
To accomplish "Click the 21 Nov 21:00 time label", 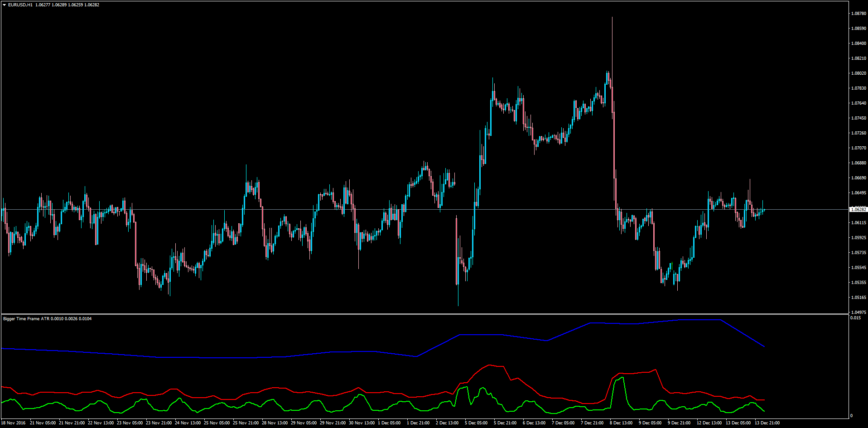I will 72,423.
